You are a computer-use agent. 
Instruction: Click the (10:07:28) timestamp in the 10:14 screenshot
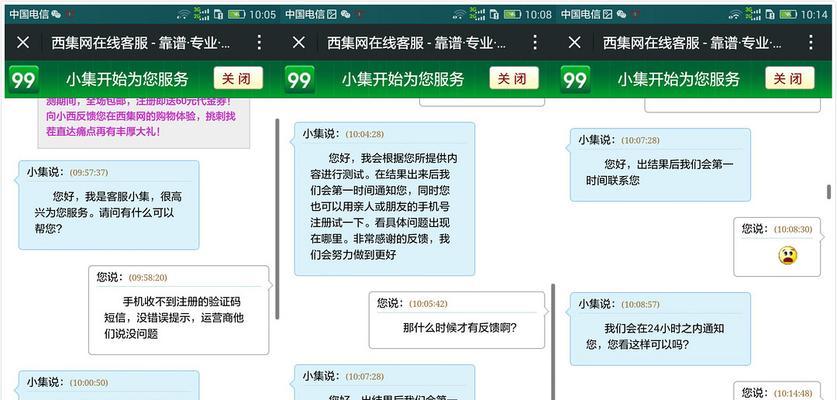pyautogui.click(x=640, y=140)
